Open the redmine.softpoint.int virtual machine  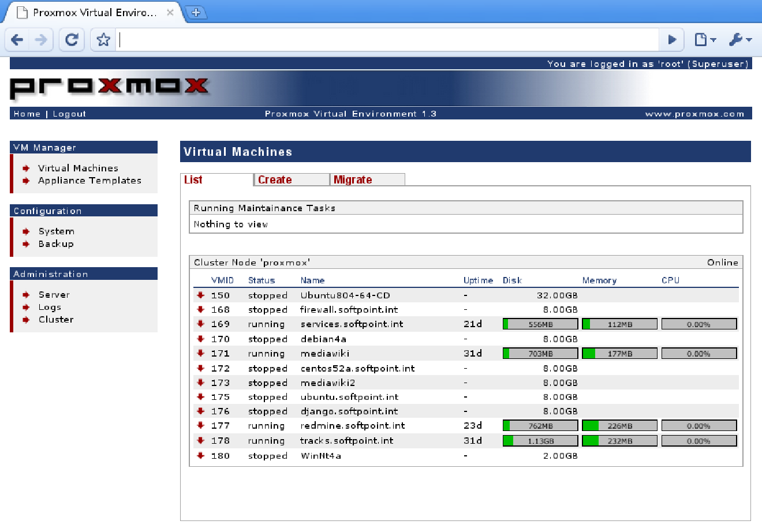tap(353, 426)
